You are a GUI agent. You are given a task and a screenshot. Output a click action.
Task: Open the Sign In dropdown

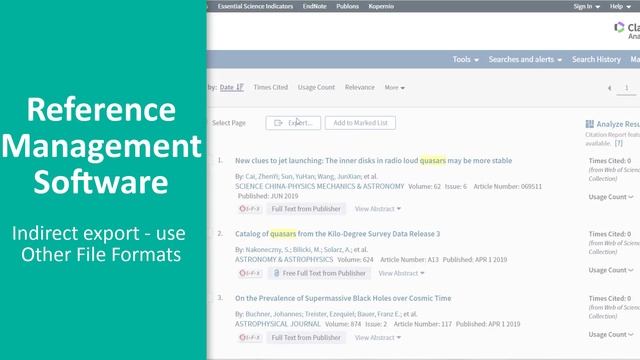coord(587,6)
